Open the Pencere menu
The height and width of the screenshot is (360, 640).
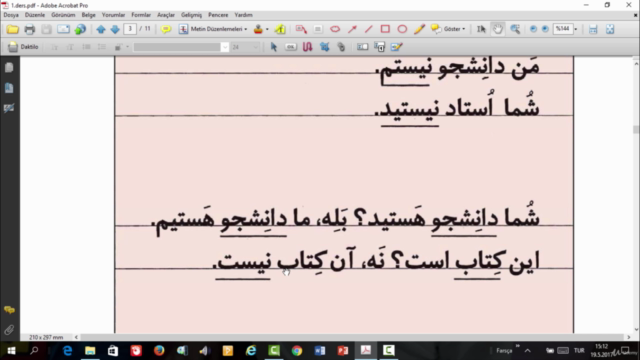218,15
